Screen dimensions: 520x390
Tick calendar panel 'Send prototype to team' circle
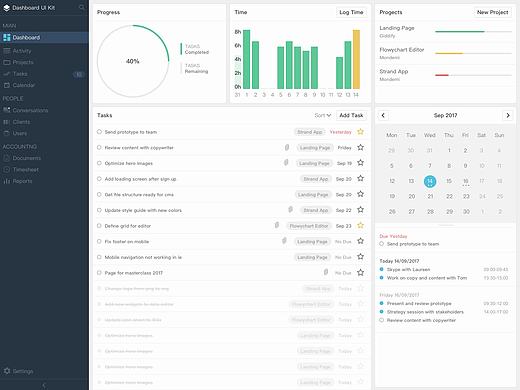[x=382, y=244]
